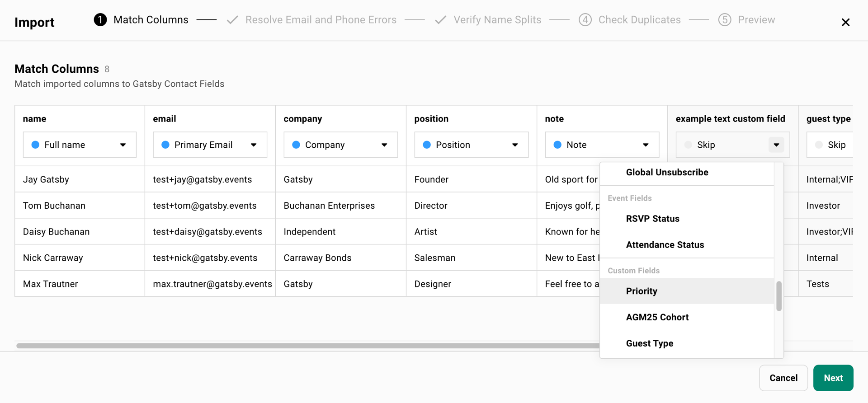Select Priority from the Custom Fields list

pyautogui.click(x=642, y=291)
